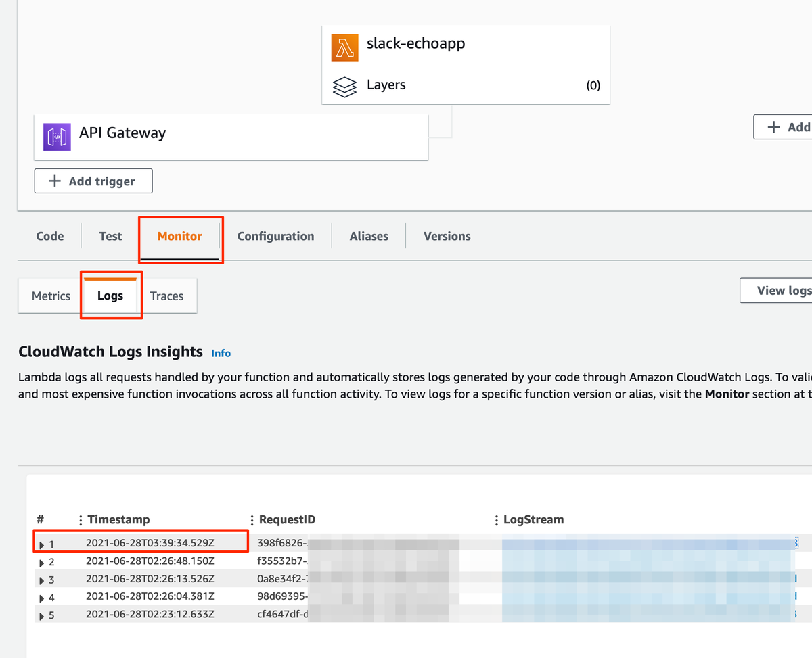Click the Layers stack icon
The height and width of the screenshot is (658, 812).
tap(344, 87)
